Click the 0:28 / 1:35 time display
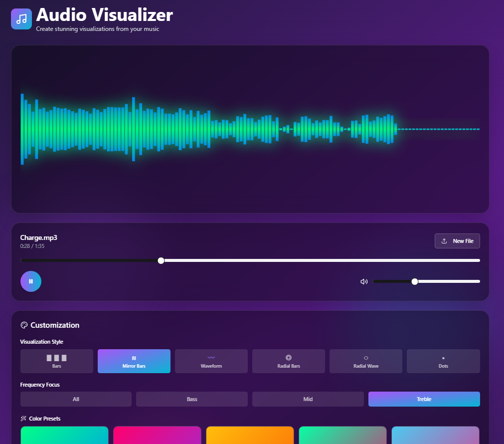This screenshot has width=504, height=444. [x=32, y=246]
